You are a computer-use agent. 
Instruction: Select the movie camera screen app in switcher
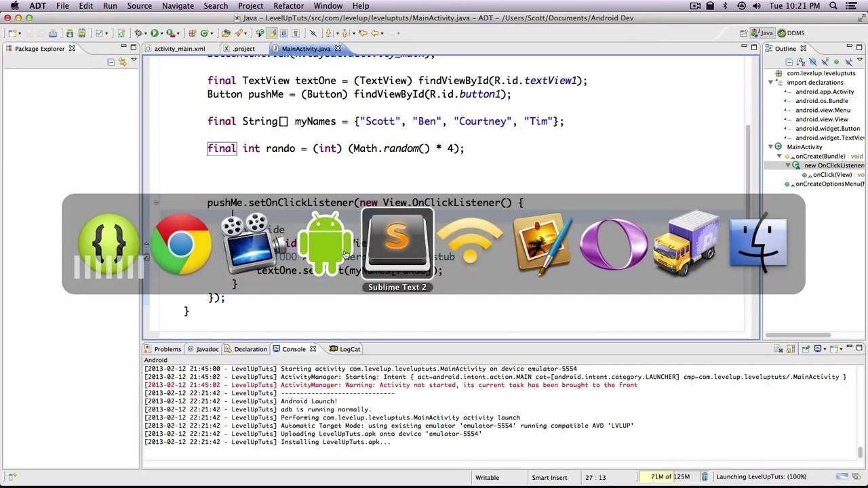point(252,244)
